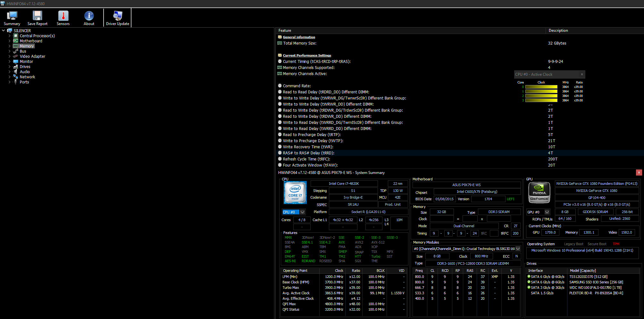Click the 'Intel C600/X79 (Patsburg)' chipset field

click(477, 192)
